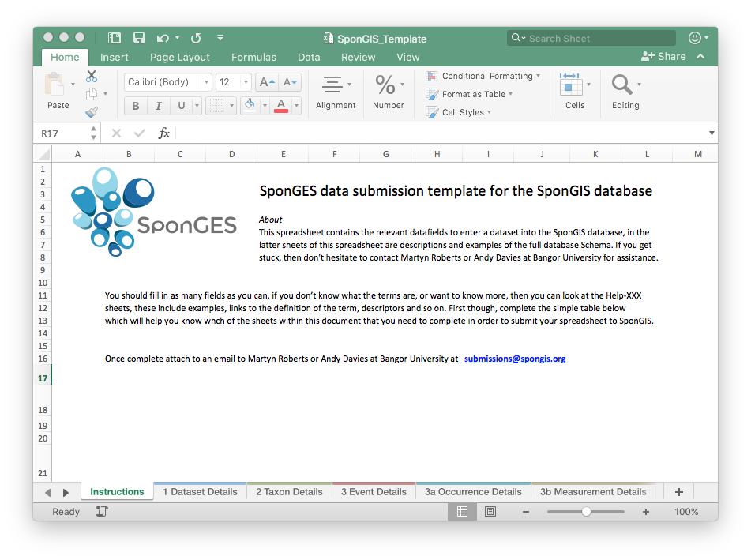
Task: Click the Font Color A icon
Action: [x=281, y=105]
